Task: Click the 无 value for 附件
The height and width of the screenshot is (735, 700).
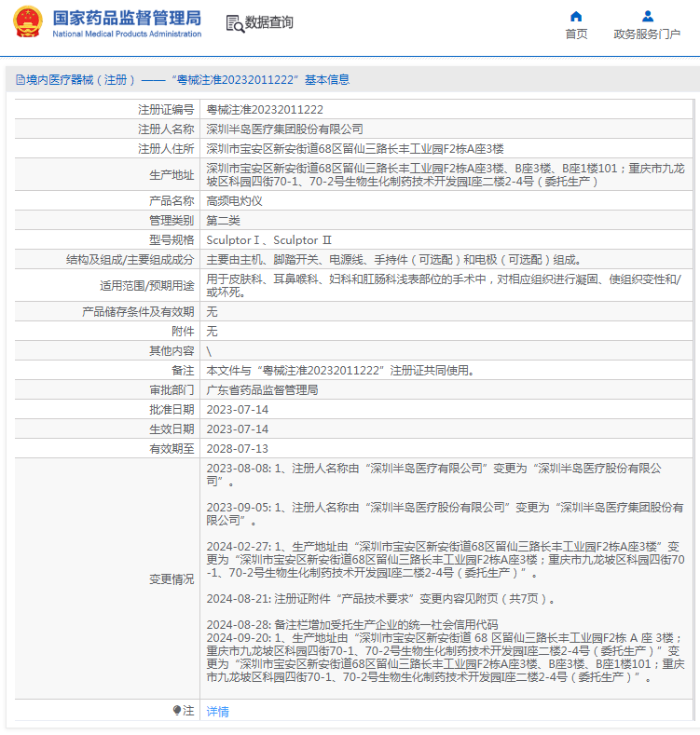Action: coord(213,332)
